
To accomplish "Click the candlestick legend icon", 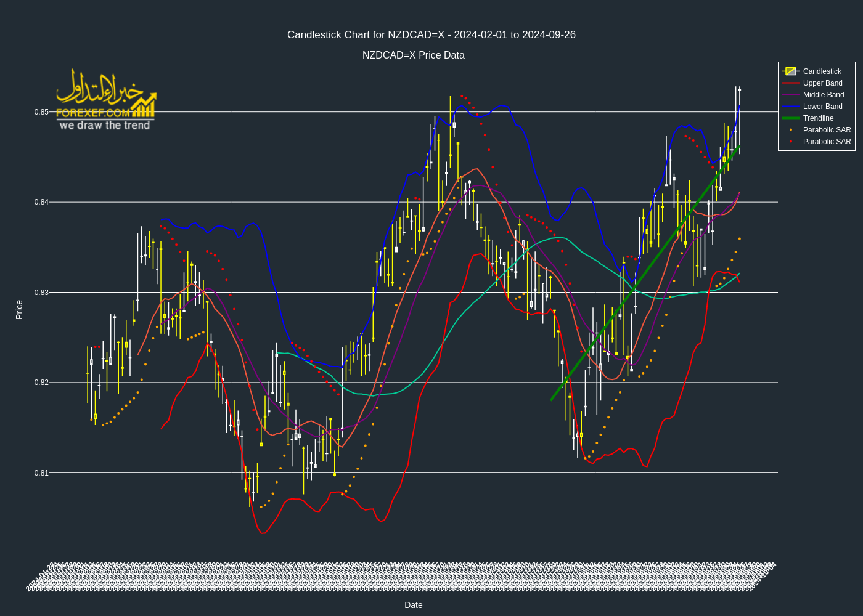I will (791, 71).
